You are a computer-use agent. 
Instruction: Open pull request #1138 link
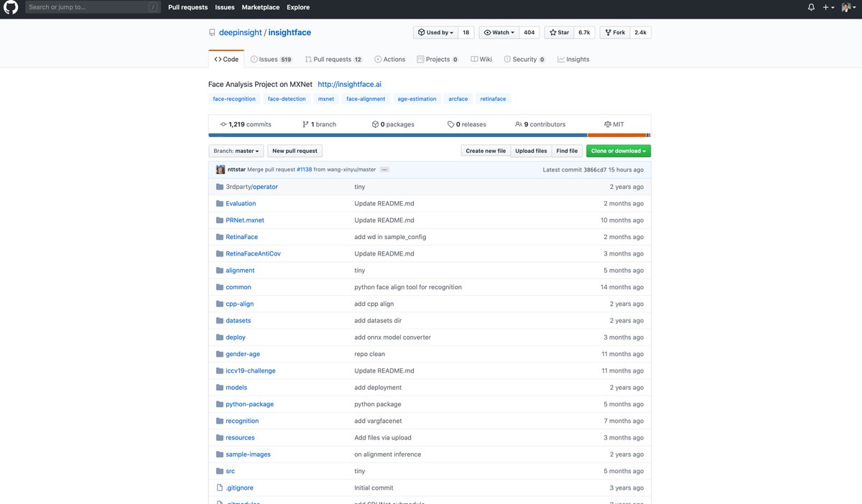point(304,169)
